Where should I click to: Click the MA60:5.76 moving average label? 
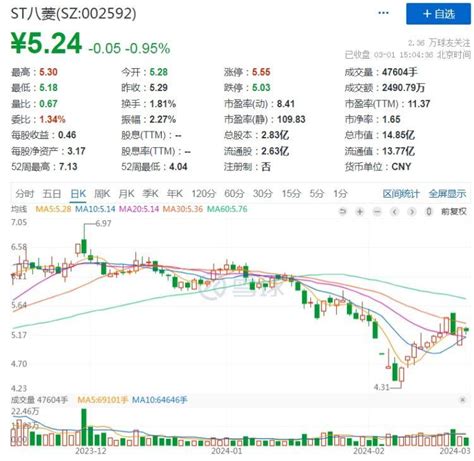[x=227, y=209]
